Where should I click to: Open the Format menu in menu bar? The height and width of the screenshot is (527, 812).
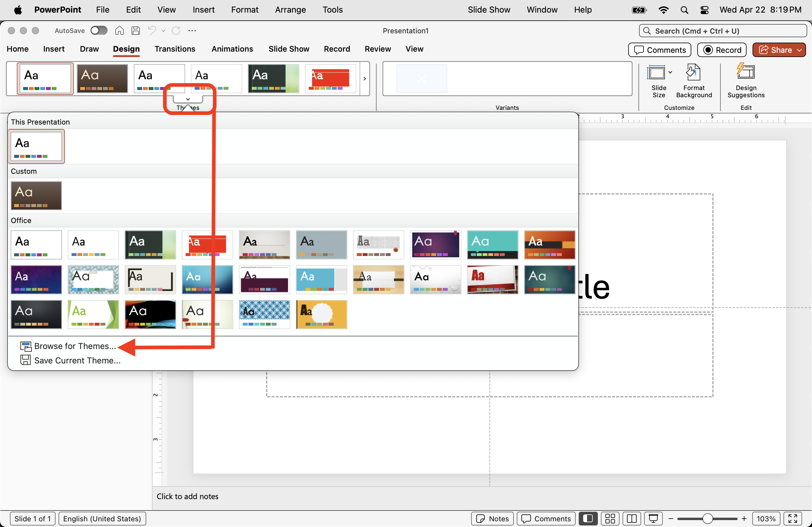pos(245,10)
